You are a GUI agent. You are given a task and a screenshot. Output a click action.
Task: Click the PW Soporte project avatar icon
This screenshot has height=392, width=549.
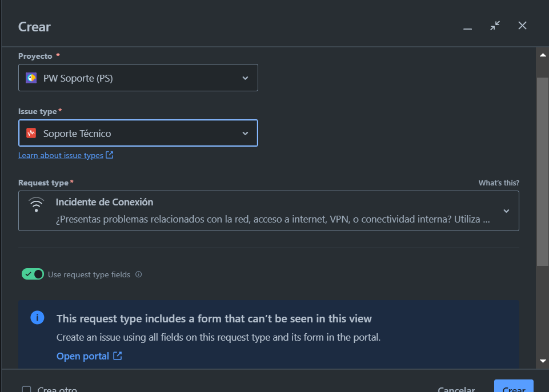pyautogui.click(x=31, y=78)
